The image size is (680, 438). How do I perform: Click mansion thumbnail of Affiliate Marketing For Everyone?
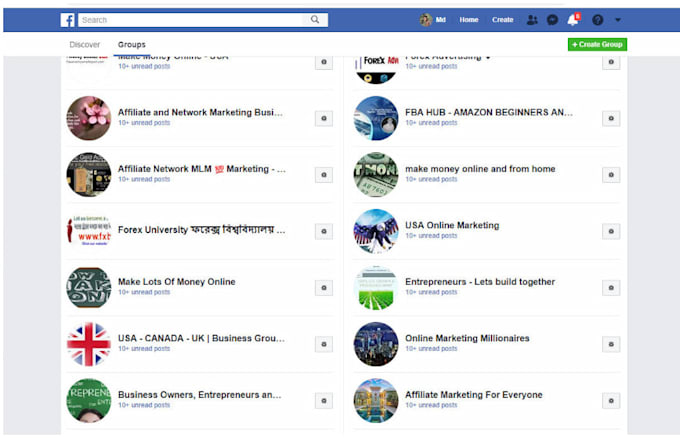tap(376, 400)
